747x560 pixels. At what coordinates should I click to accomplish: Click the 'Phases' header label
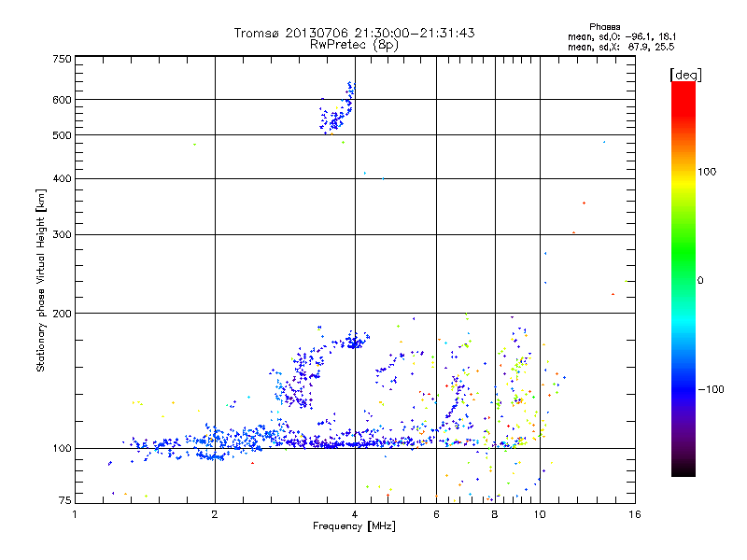604,27
